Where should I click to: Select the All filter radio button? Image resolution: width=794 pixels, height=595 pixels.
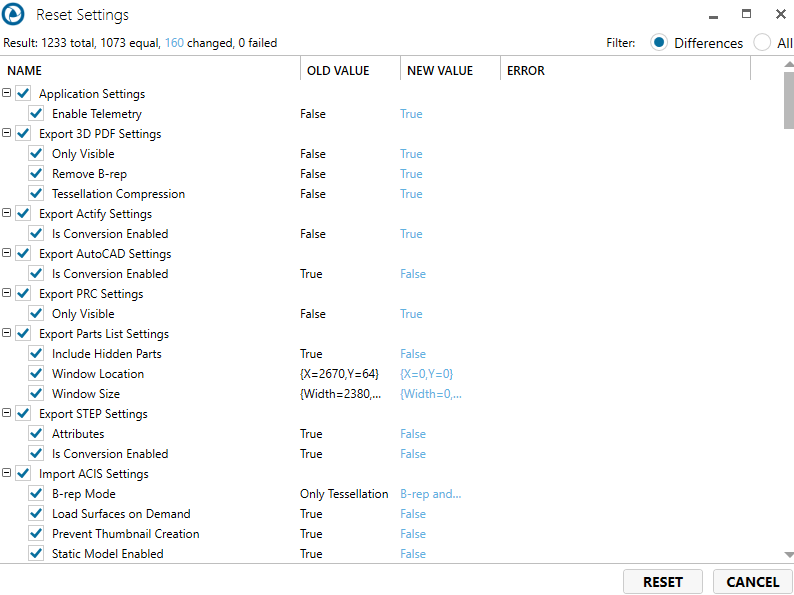[x=762, y=43]
